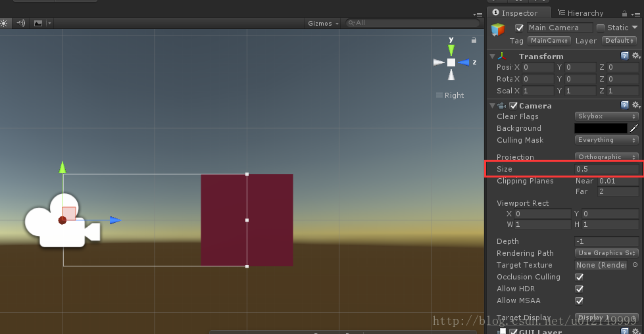
Task: Toggle scene effects image icon
Action: [38, 24]
